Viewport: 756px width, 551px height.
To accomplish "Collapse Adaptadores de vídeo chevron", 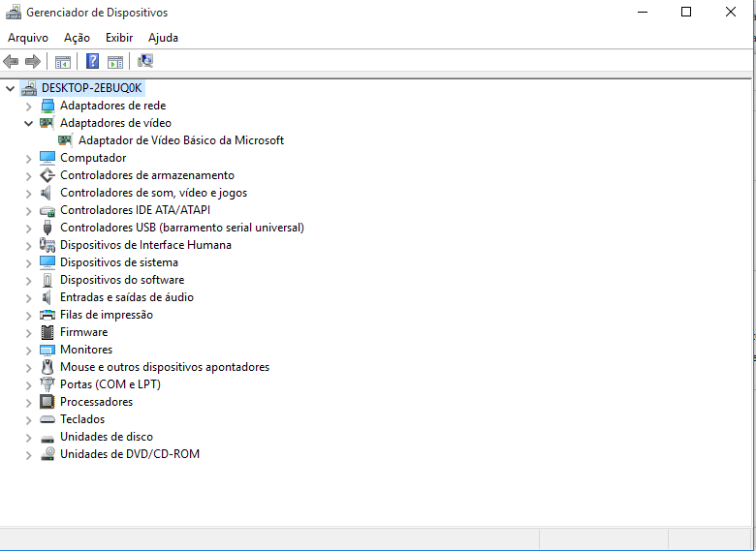I will pyautogui.click(x=28, y=123).
